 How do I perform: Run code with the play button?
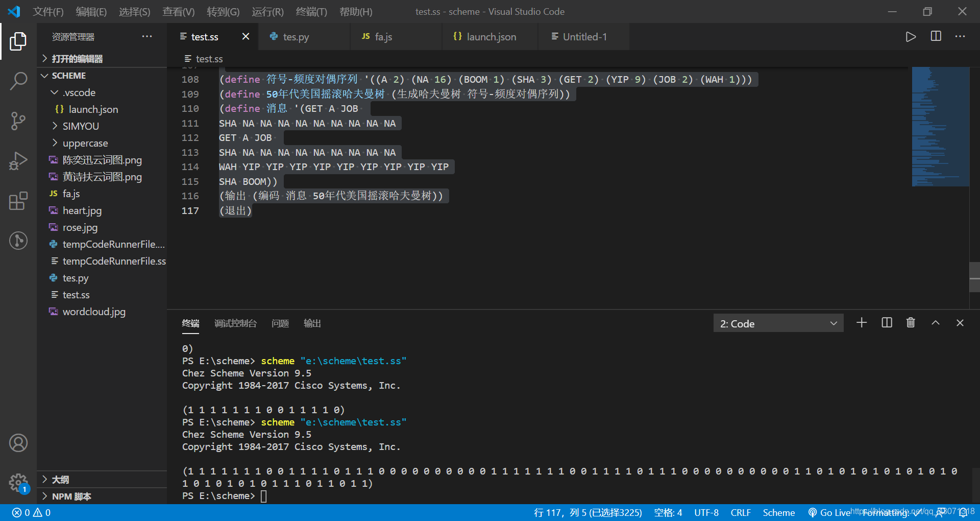(x=911, y=37)
